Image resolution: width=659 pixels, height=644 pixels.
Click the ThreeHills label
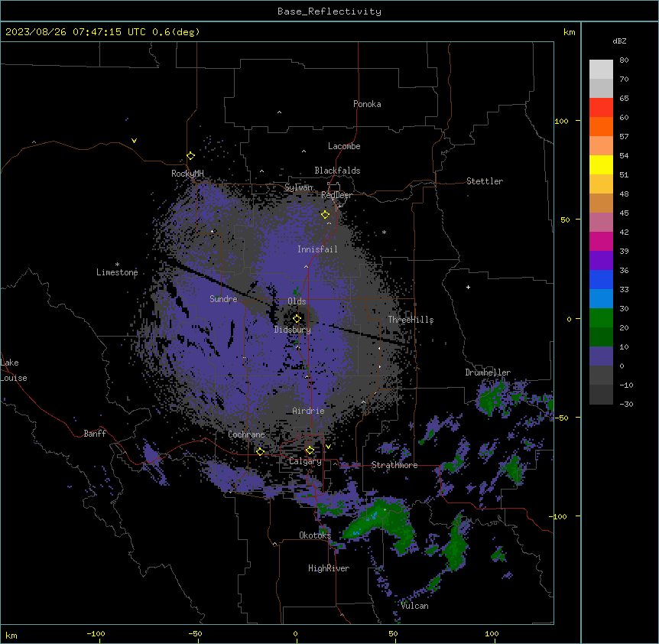point(411,320)
